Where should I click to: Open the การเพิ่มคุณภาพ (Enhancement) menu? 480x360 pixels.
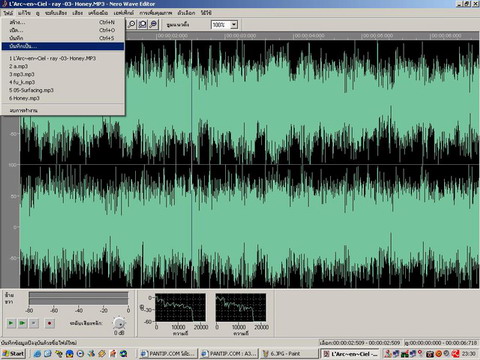[156, 13]
